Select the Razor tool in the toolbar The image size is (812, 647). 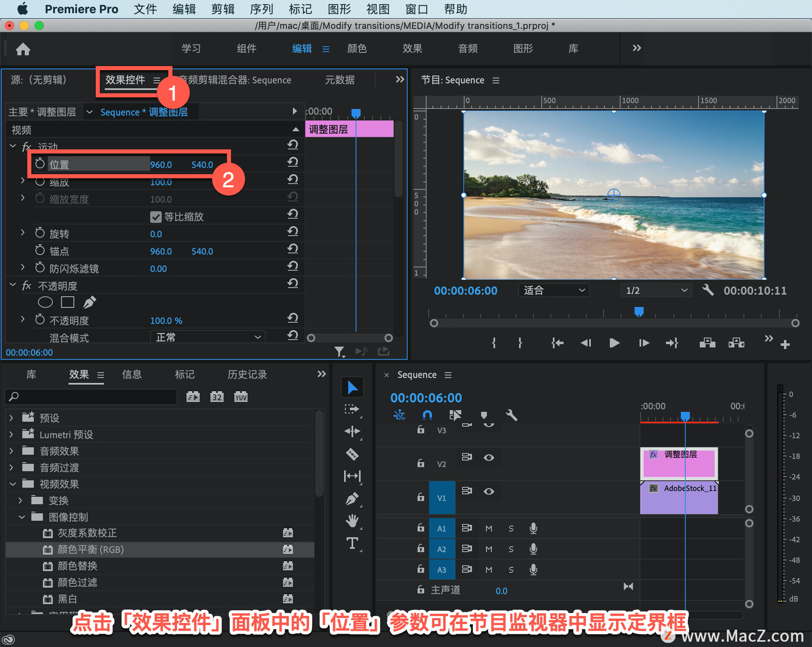[352, 454]
